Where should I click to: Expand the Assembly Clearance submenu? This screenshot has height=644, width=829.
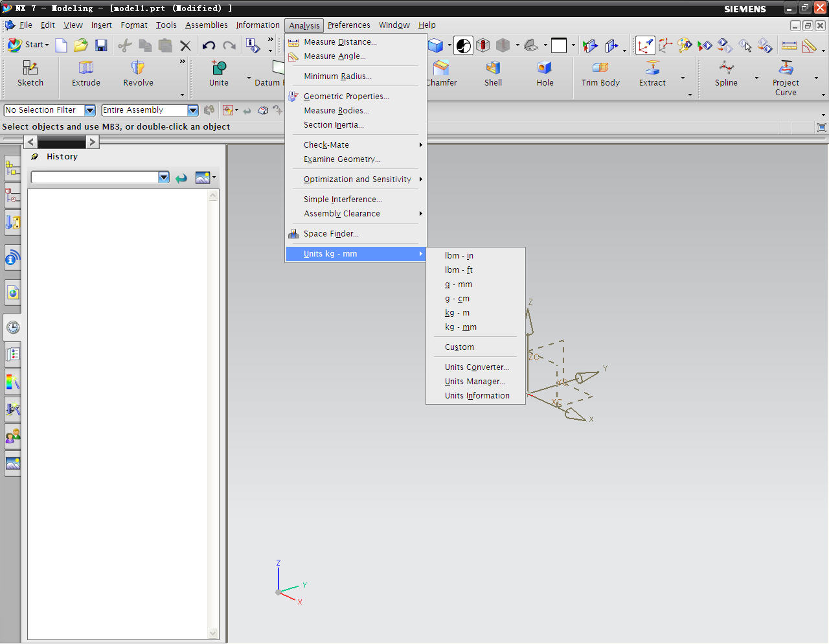355,214
